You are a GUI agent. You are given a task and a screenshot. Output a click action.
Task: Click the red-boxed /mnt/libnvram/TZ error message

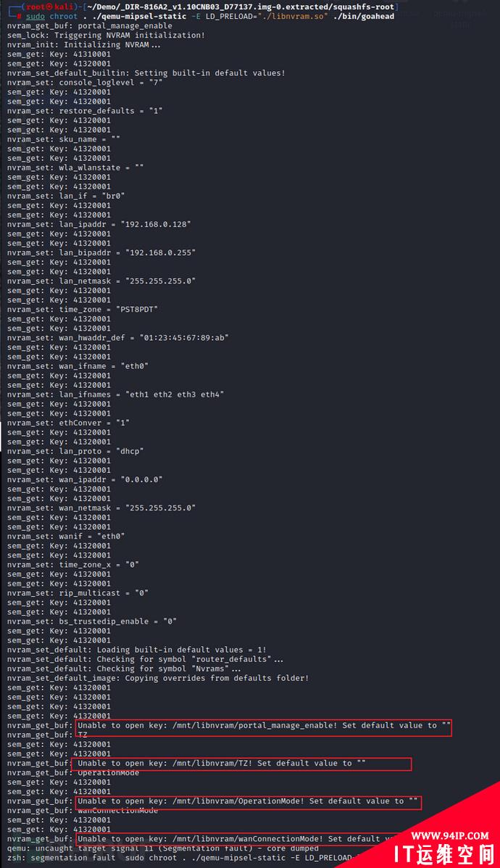tap(243, 764)
